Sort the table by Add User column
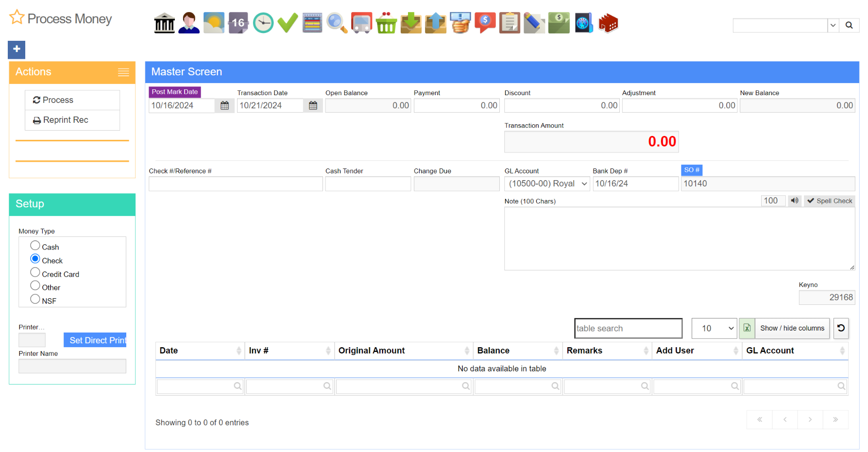The height and width of the screenshot is (452, 868). tap(697, 351)
